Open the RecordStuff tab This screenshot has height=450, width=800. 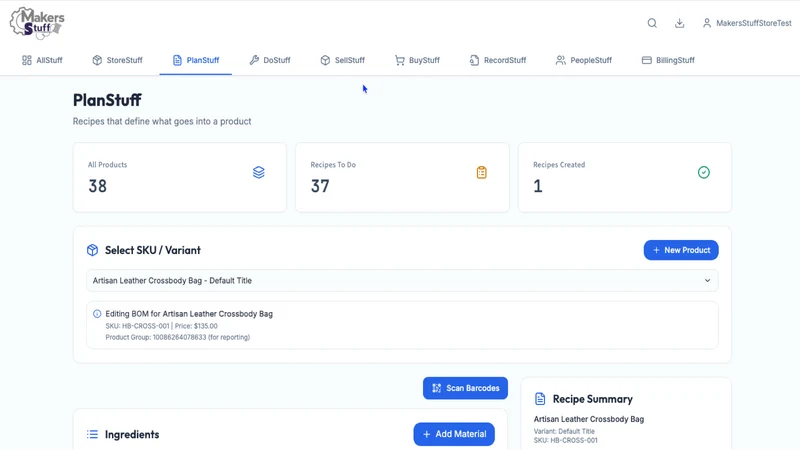(497, 60)
